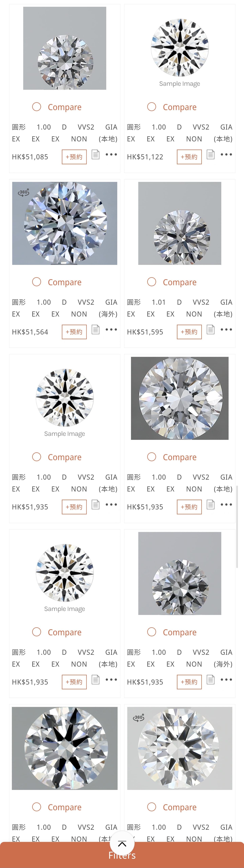Image resolution: width=244 pixels, height=868 pixels.
Task: Click the page scrollbar on right edge
Action: 237,527
